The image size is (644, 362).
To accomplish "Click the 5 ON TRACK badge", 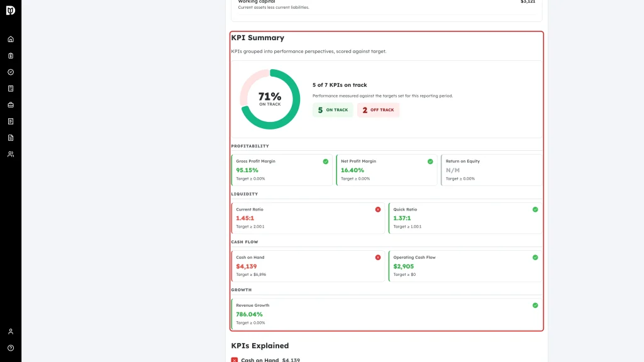I will coord(333,110).
